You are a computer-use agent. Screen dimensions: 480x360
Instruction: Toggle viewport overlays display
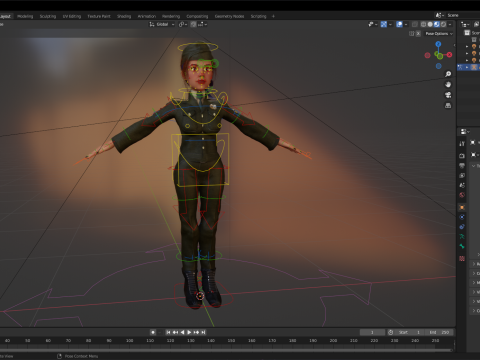tap(399, 24)
